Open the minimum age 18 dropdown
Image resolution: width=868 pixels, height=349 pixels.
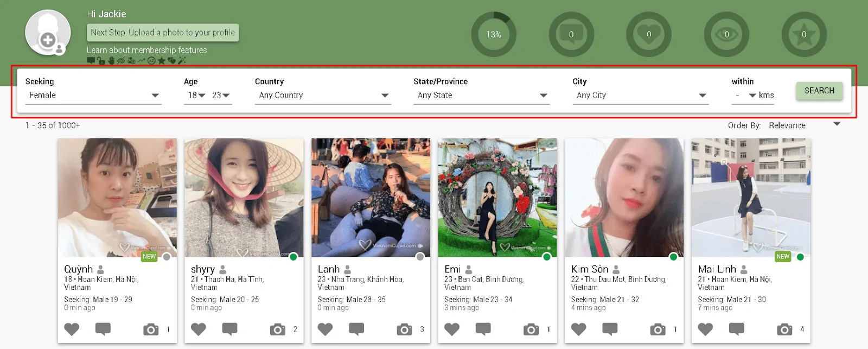[x=196, y=96]
